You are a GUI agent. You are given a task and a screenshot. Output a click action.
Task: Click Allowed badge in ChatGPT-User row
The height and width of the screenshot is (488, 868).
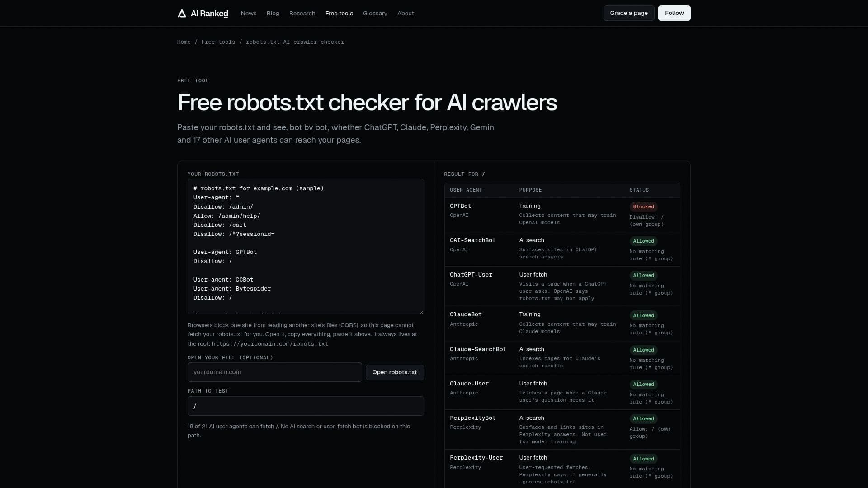coord(643,276)
